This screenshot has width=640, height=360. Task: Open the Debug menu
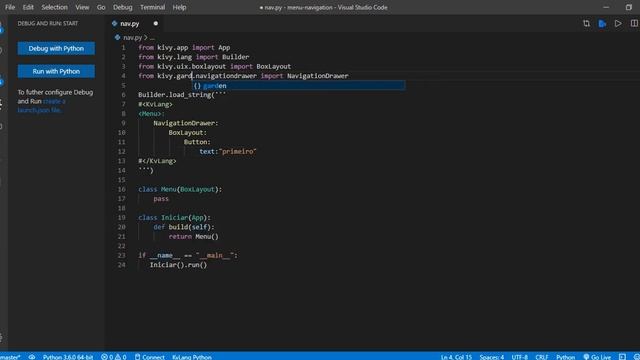click(122, 7)
